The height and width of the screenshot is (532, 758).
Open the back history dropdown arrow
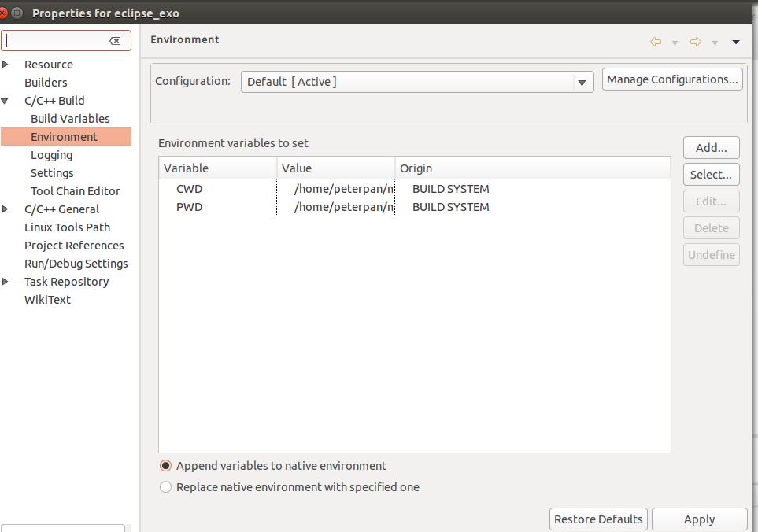(675, 42)
